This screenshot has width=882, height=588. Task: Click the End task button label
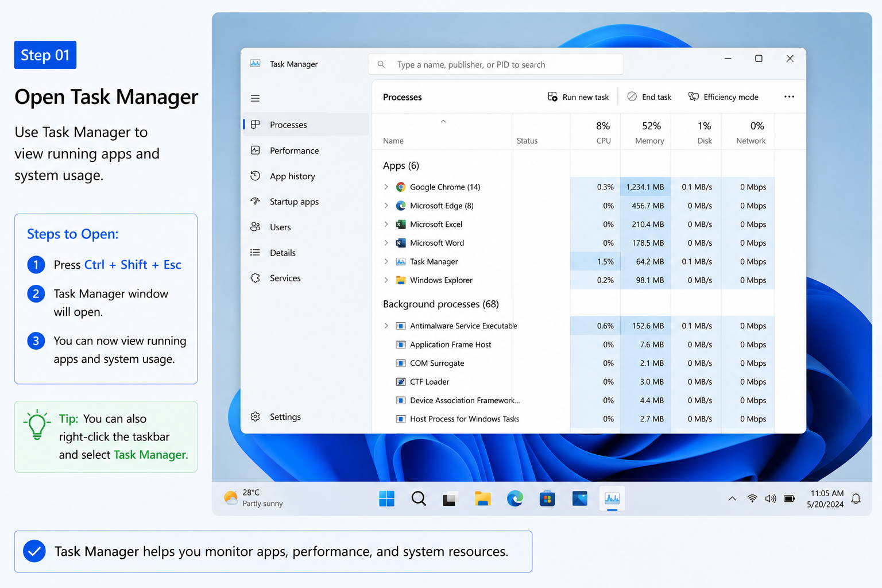[656, 97]
